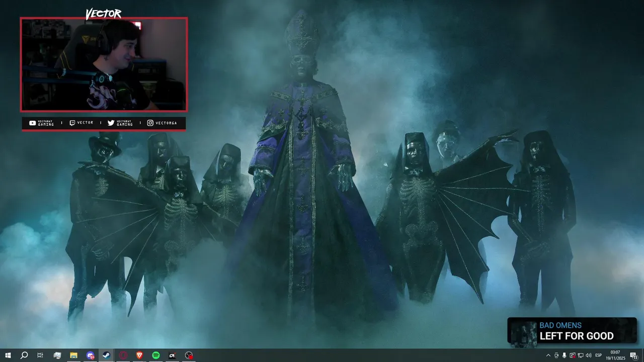Change the ESP input language
Screen dimensions: 644x362
599,355
